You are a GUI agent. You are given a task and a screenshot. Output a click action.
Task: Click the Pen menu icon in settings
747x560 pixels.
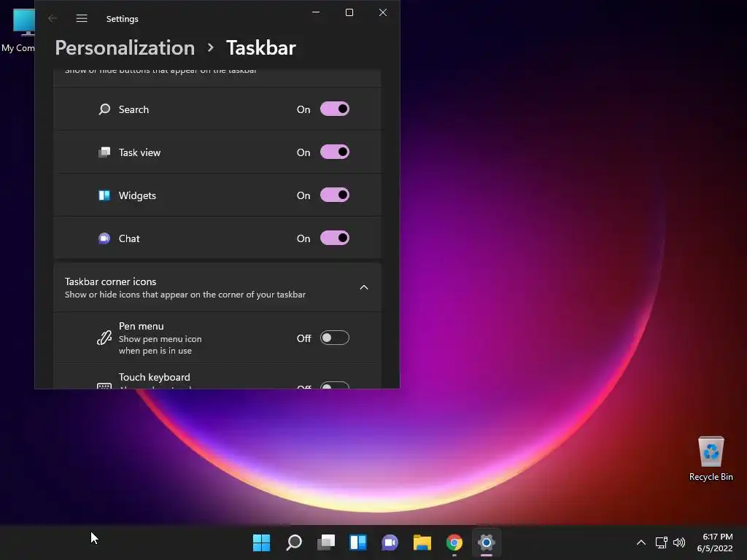coord(104,338)
